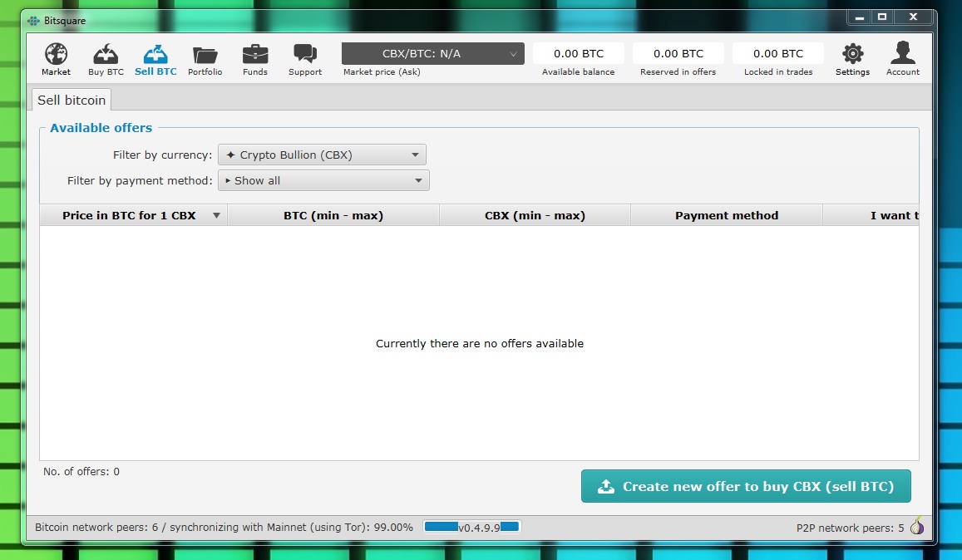Close the Bitsquare window
The height and width of the screenshot is (560, 962).
coord(913,17)
